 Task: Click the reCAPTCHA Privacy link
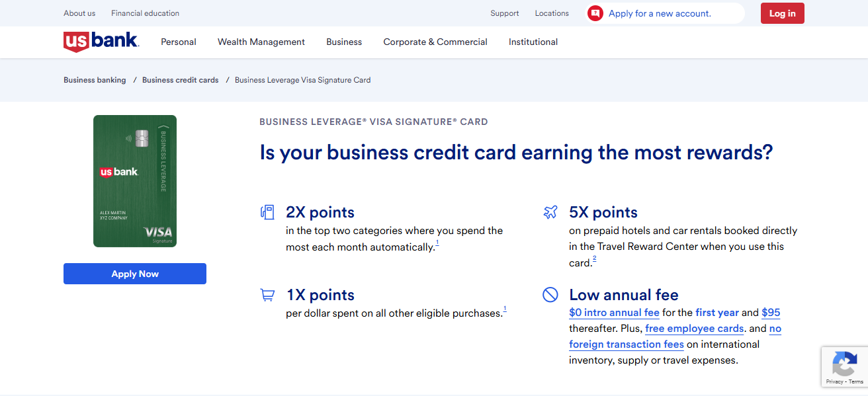pos(834,381)
